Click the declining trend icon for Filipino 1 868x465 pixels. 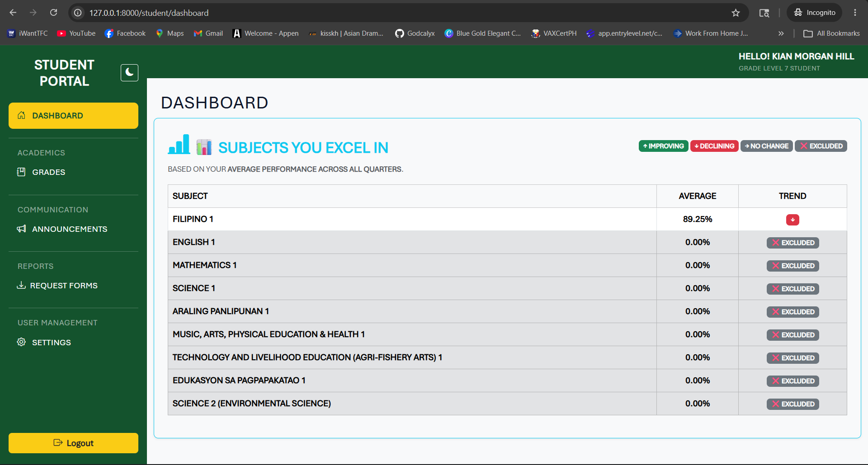pos(793,220)
